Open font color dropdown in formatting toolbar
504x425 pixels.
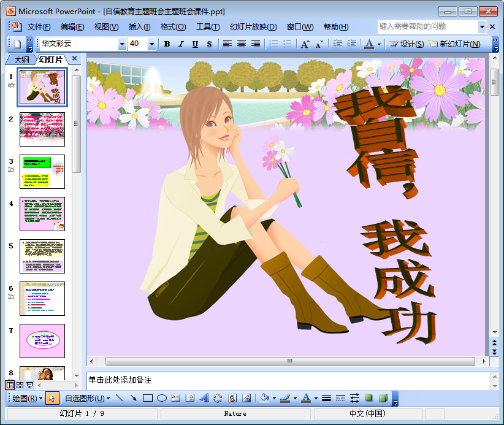coord(380,44)
